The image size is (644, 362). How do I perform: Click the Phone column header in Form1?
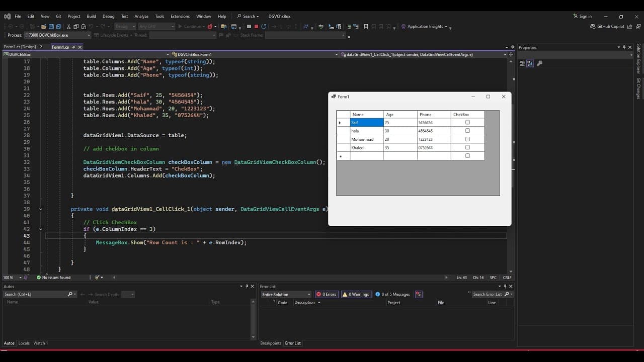tap(434, 115)
